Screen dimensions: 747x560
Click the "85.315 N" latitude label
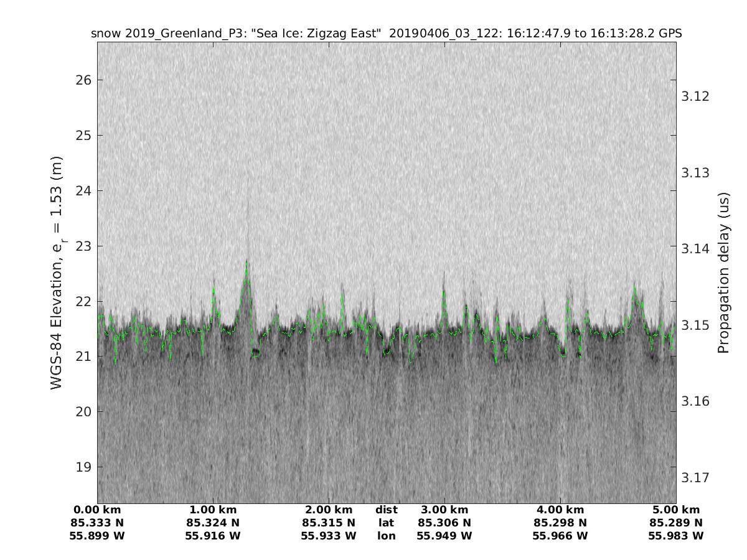(x=329, y=523)
